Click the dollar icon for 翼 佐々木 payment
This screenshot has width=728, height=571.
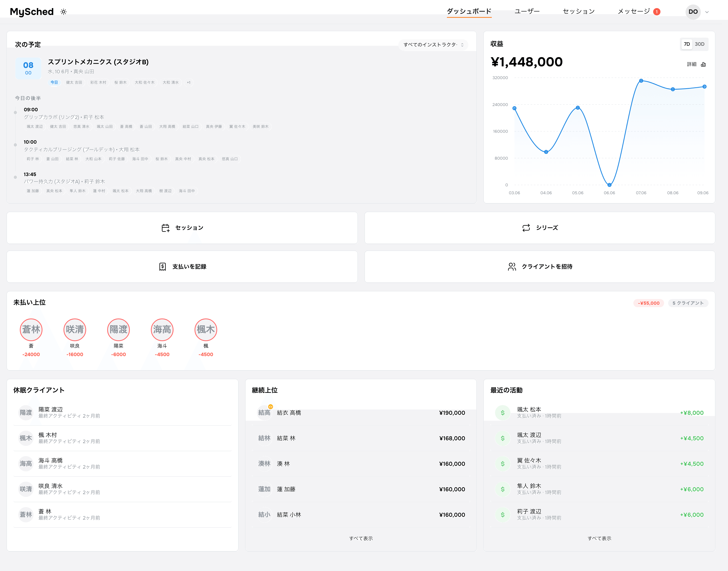click(503, 464)
